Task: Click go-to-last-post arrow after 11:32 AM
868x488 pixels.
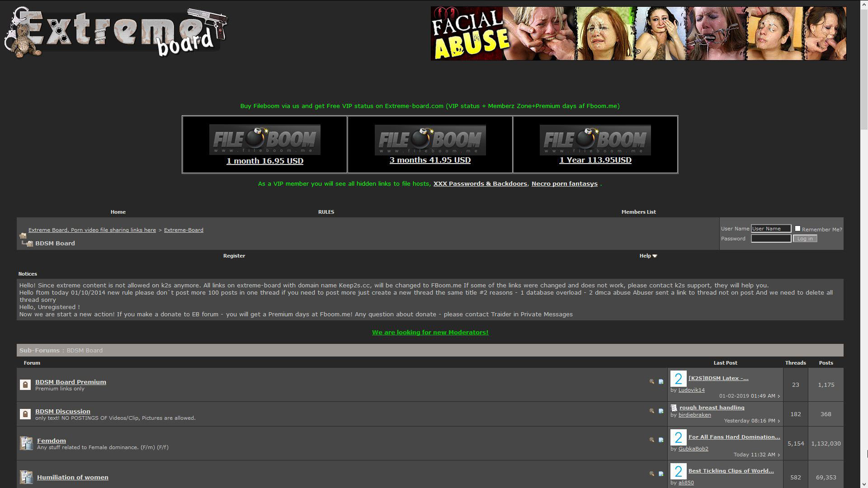Action: point(778,455)
